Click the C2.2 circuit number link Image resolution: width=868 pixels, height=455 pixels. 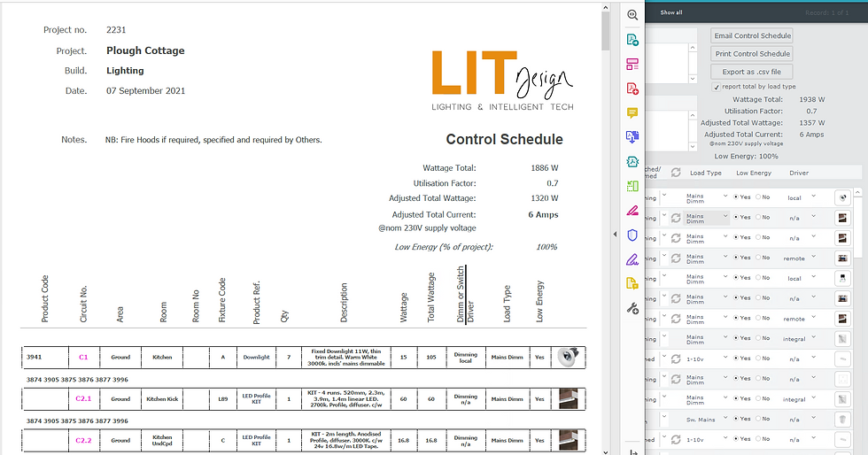click(x=83, y=441)
